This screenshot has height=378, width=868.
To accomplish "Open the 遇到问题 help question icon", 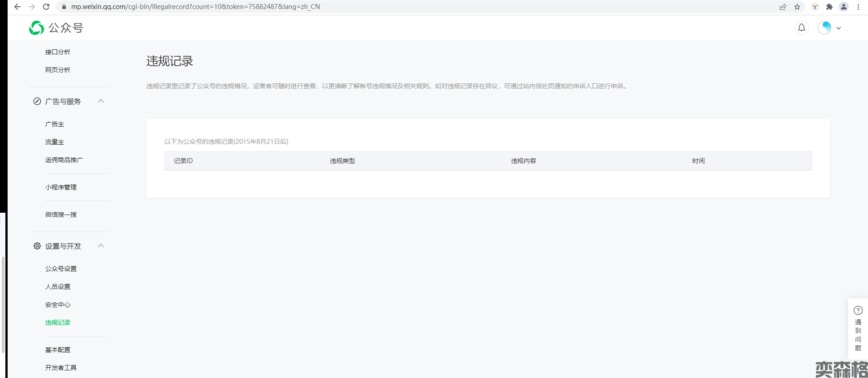I will point(858,310).
